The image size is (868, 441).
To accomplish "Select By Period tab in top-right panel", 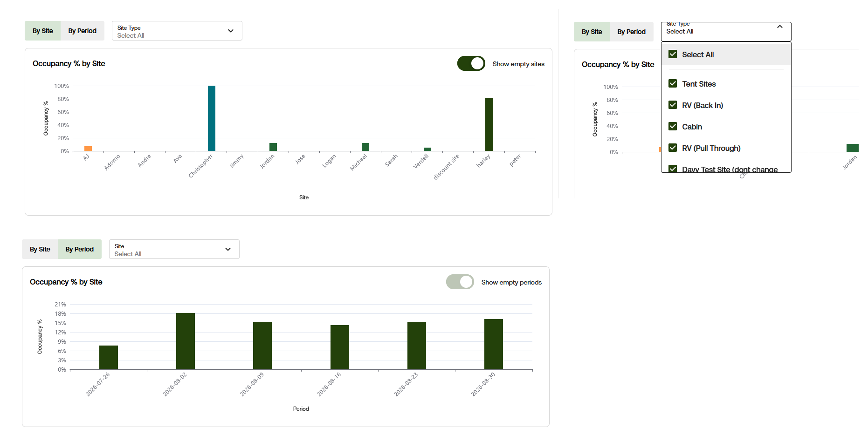I will pyautogui.click(x=631, y=32).
